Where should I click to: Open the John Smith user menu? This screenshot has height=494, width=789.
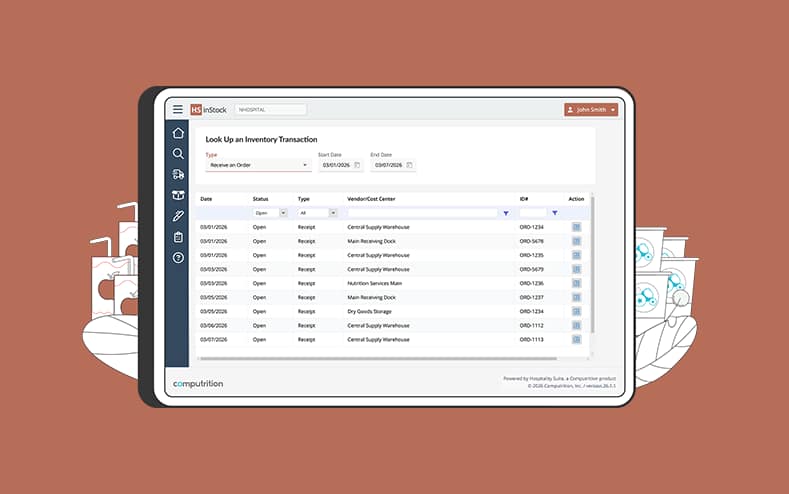591,110
